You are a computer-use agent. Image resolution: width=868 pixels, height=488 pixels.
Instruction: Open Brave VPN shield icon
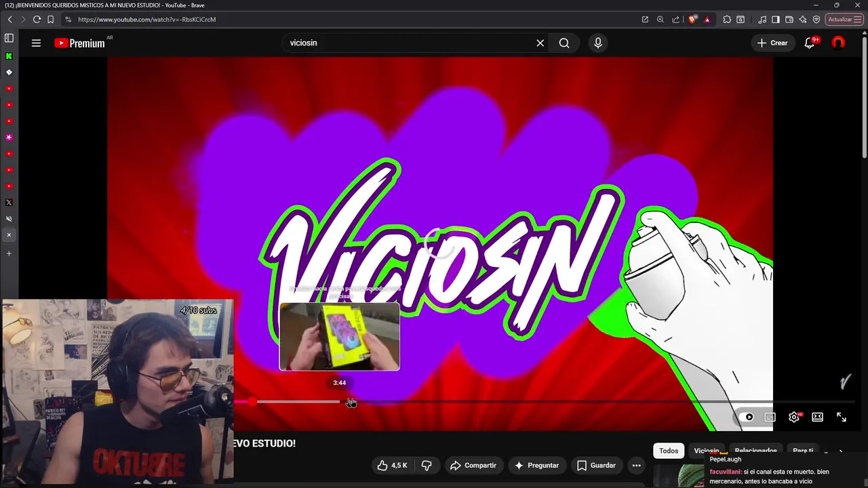pyautogui.click(x=816, y=20)
